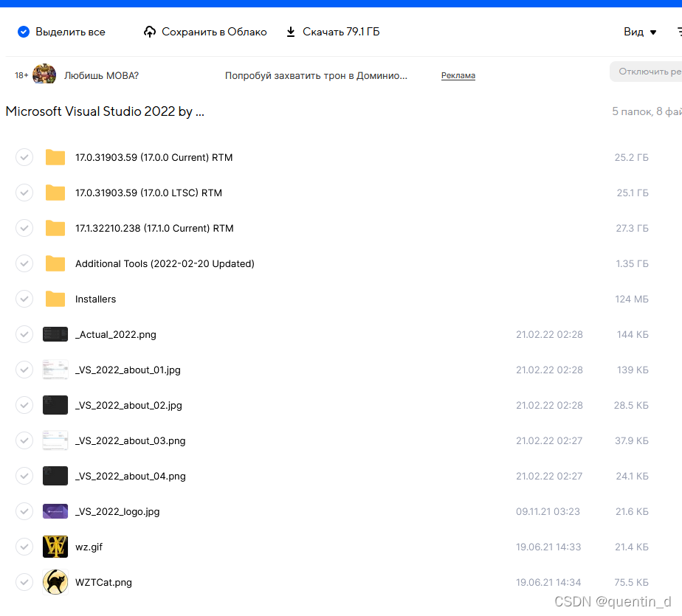The image size is (682, 616).
Task: Click file name WZTCat.png
Action: point(103,583)
